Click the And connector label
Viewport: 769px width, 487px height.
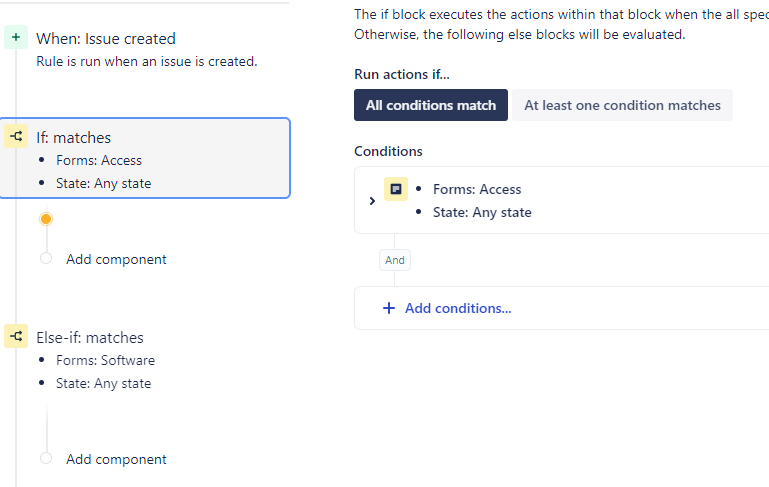(395, 260)
